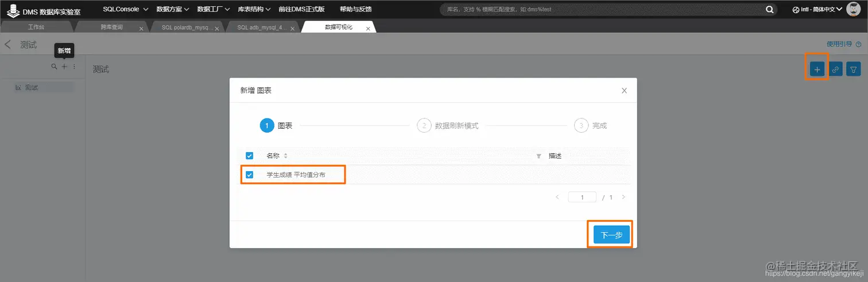Open the SQLConsole dropdown menu
868x282 pixels.
click(125, 9)
